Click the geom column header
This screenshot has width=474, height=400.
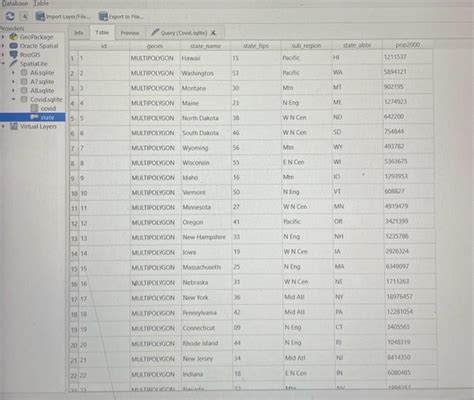point(155,46)
